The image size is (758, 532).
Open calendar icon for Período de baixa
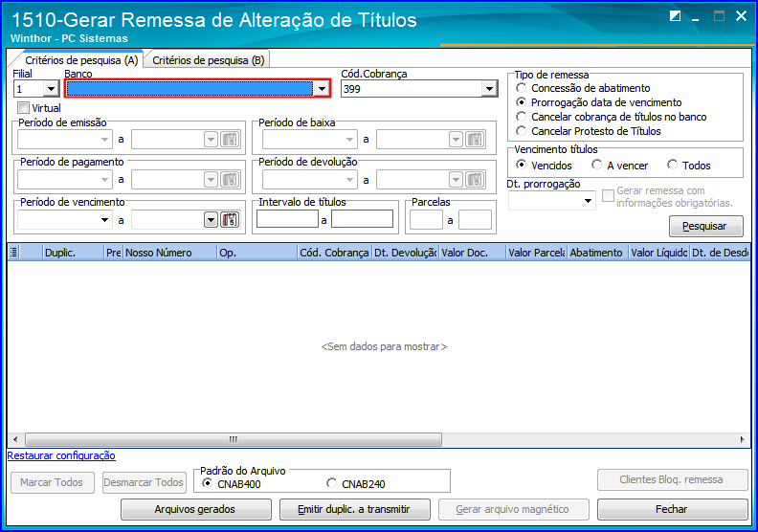tap(476, 140)
